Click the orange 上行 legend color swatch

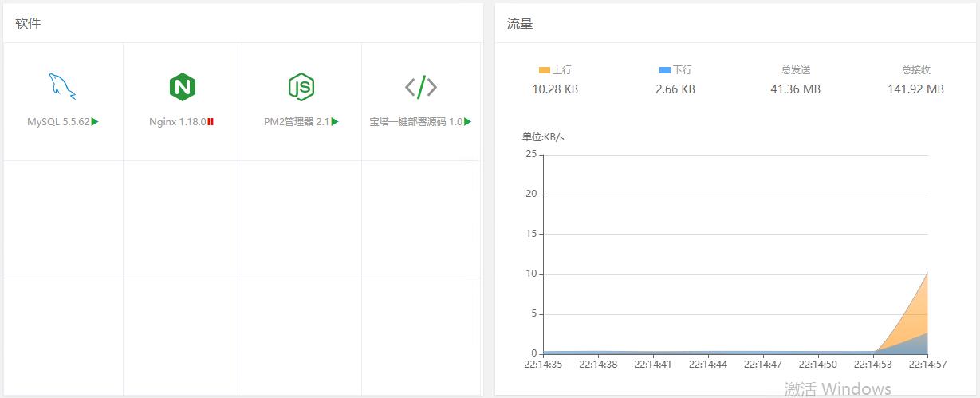coord(545,70)
